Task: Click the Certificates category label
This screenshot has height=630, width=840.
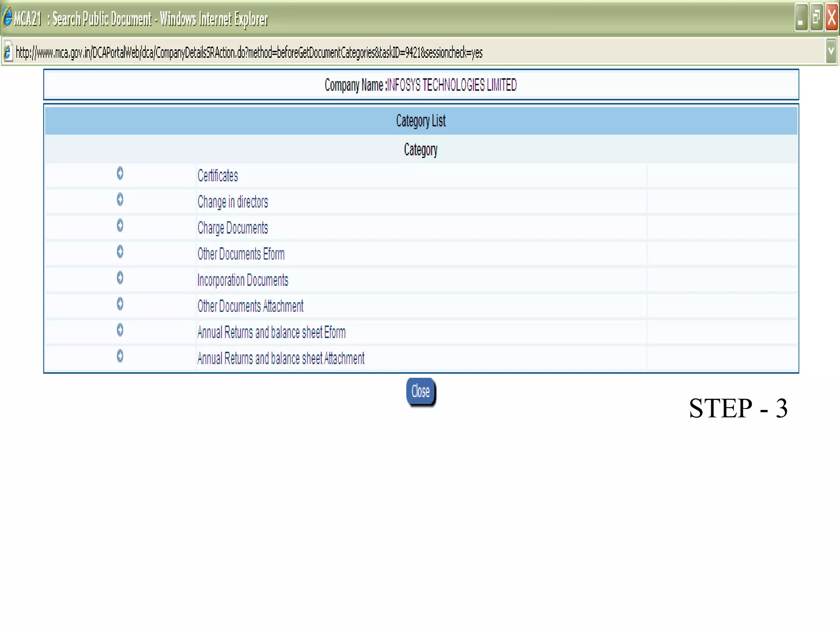Action: click(x=217, y=176)
